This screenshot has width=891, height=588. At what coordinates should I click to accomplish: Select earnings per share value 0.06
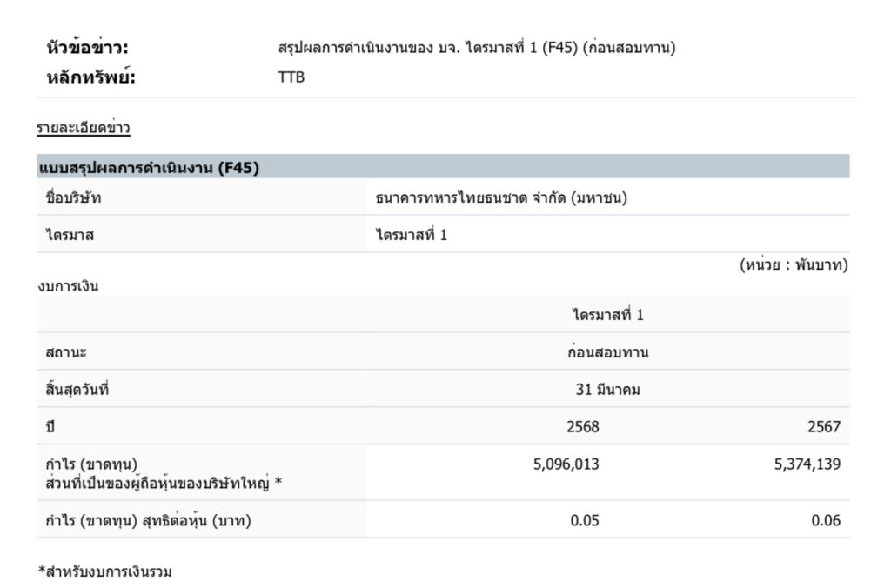(x=826, y=520)
